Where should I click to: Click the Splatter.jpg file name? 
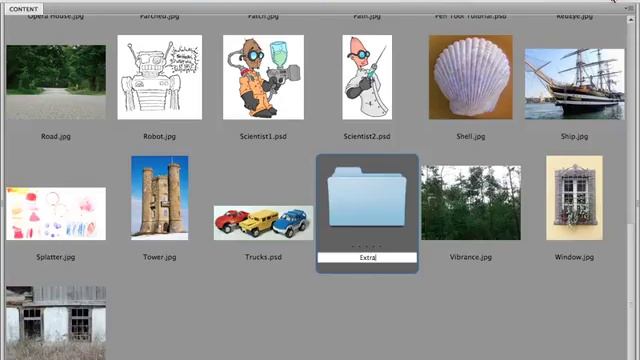pyautogui.click(x=56, y=257)
